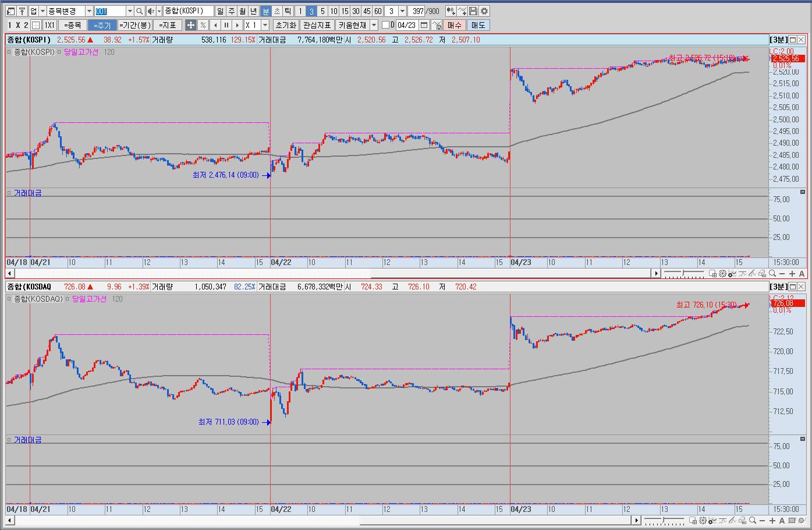Click the pause playback button
Image resolution: width=812 pixels, height=530 pixels.
(226, 25)
